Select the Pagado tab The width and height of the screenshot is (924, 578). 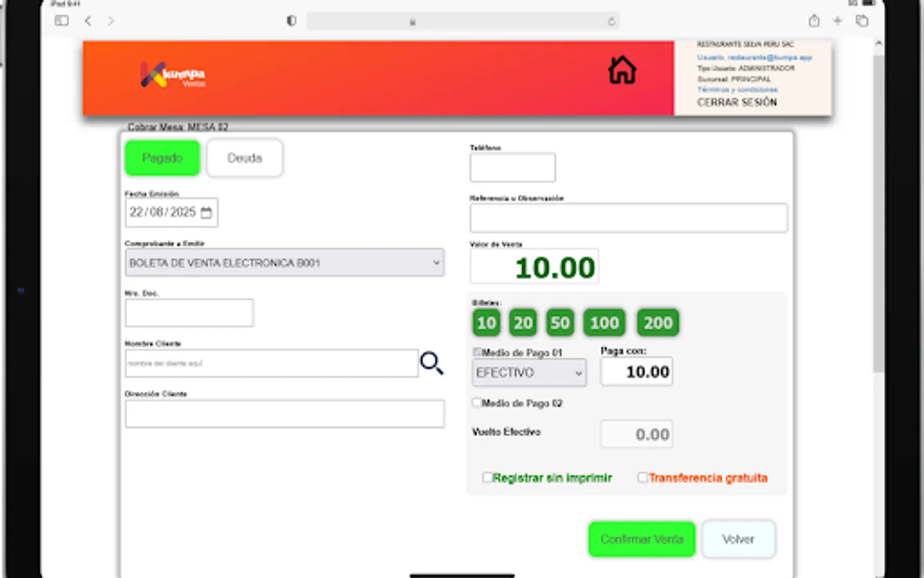point(162,157)
